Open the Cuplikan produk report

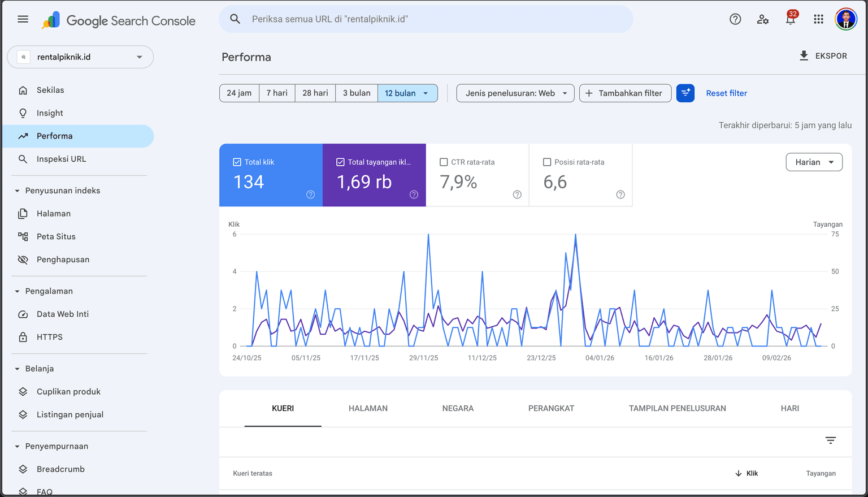(x=68, y=391)
